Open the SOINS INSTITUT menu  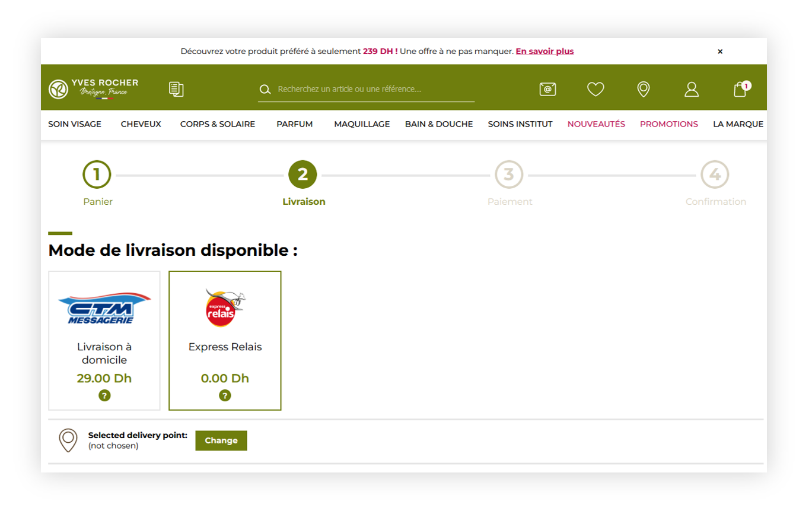[x=520, y=124]
